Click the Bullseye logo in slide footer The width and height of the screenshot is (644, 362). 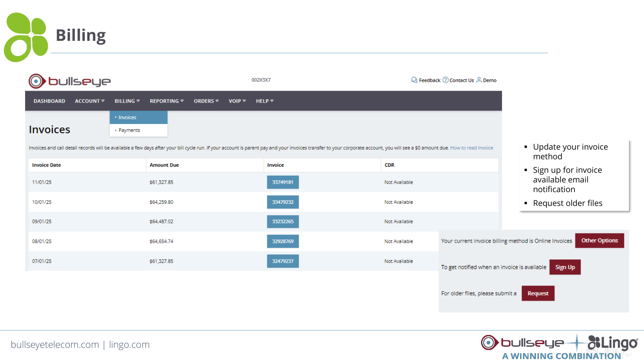click(x=522, y=343)
